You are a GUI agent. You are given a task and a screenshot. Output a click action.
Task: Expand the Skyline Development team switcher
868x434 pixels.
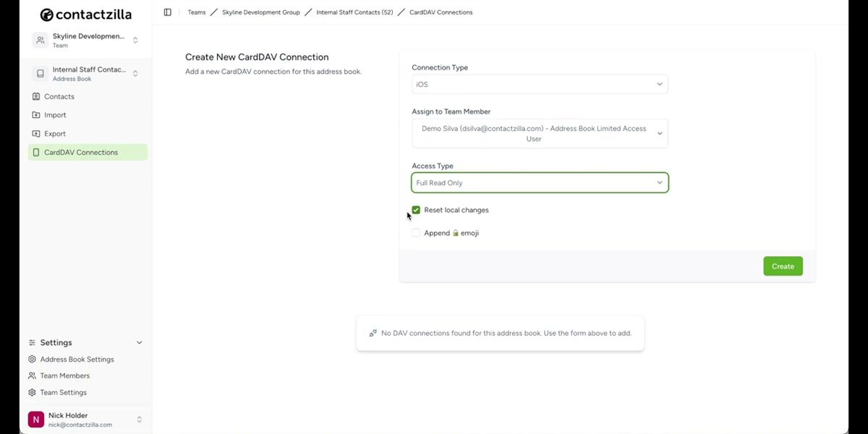coord(135,41)
